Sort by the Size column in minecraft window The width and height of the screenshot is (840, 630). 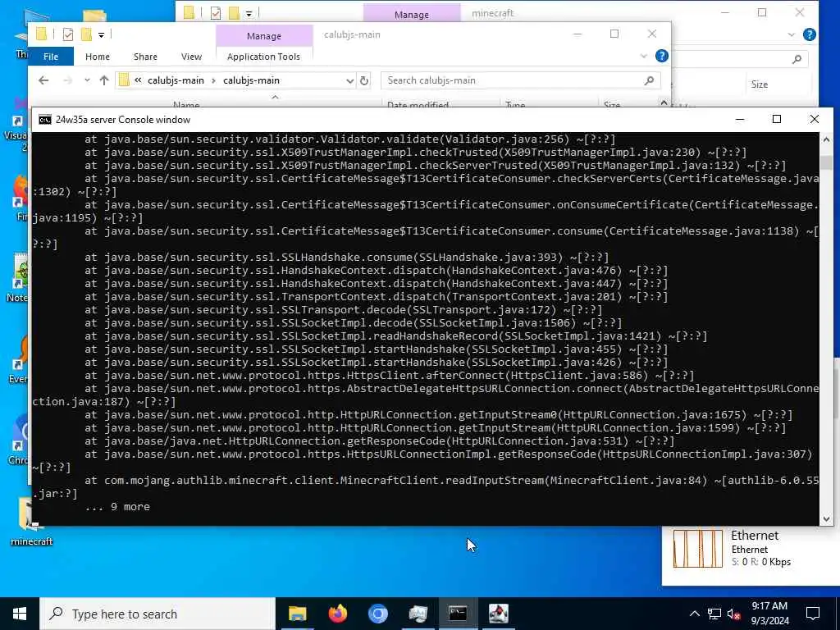click(x=759, y=84)
